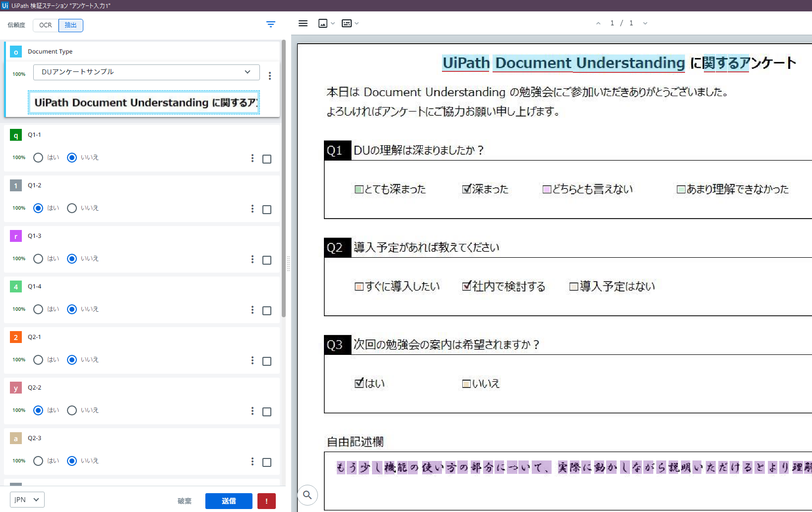
Task: Click the 深まった checkbox in the document
Action: pyautogui.click(x=466, y=189)
